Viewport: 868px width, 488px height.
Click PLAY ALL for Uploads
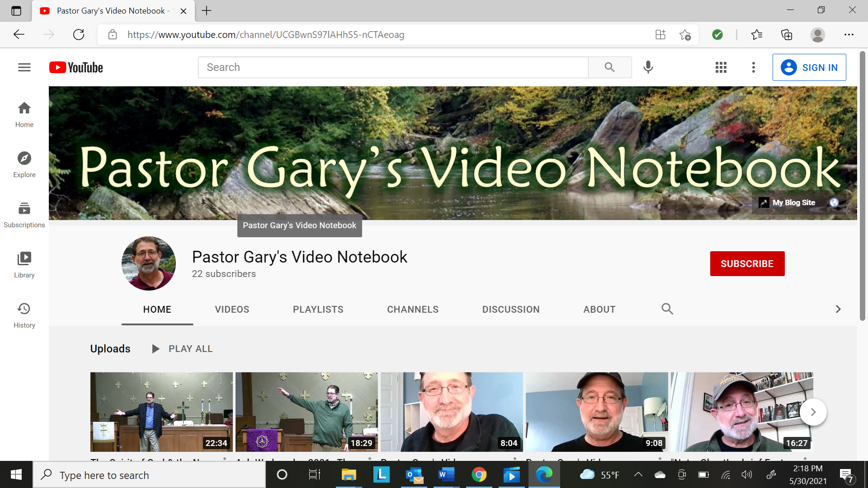[182, 349]
